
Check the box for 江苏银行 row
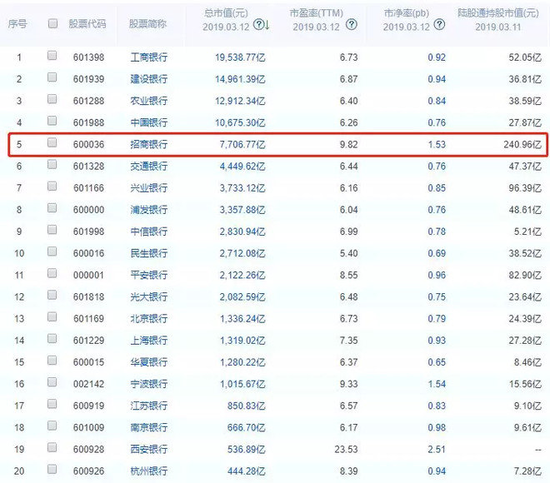(52, 404)
